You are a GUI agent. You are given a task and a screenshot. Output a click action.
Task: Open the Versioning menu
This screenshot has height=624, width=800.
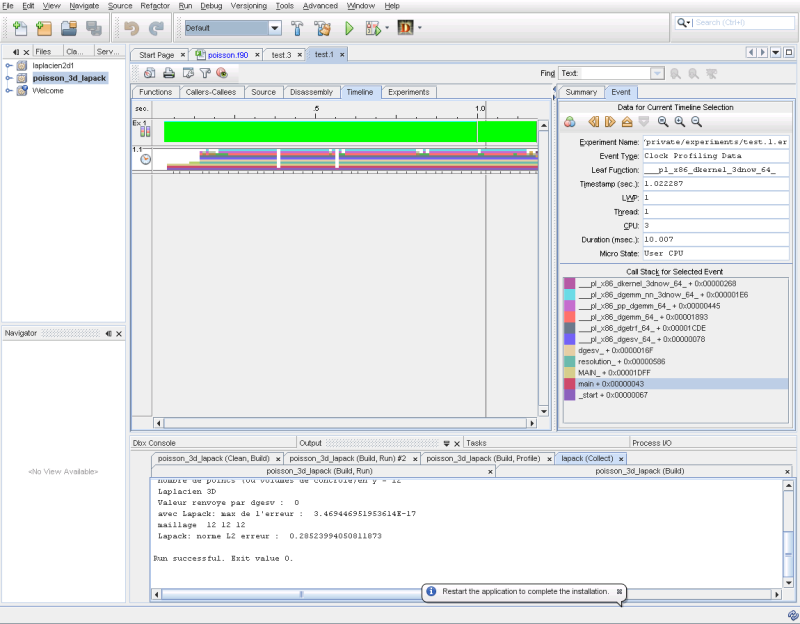pyautogui.click(x=246, y=6)
